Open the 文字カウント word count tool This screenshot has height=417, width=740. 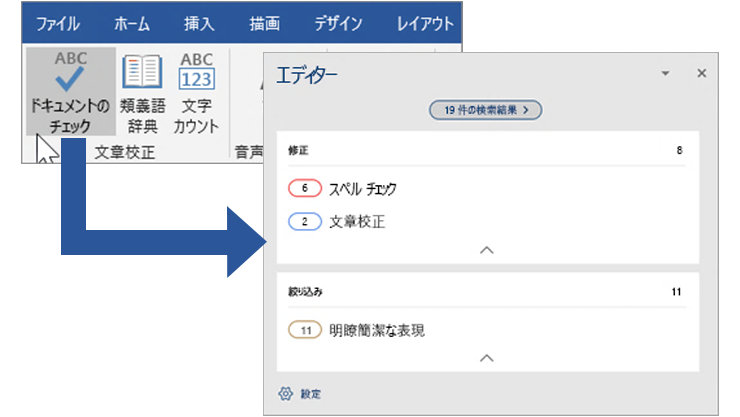[196, 92]
